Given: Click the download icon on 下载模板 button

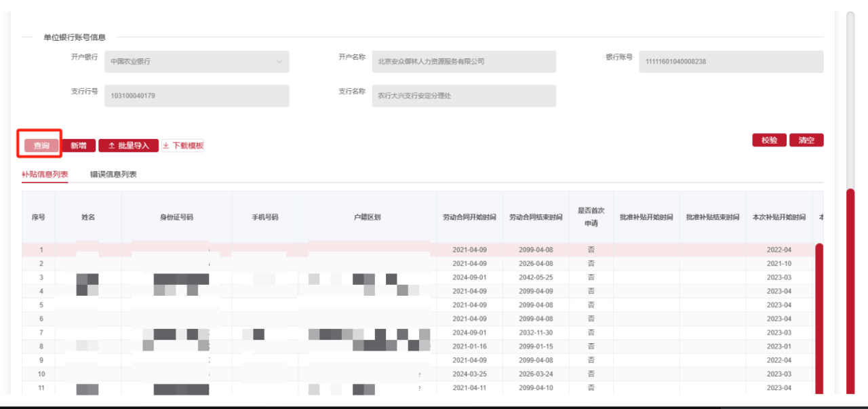Looking at the screenshot, I should tap(167, 146).
